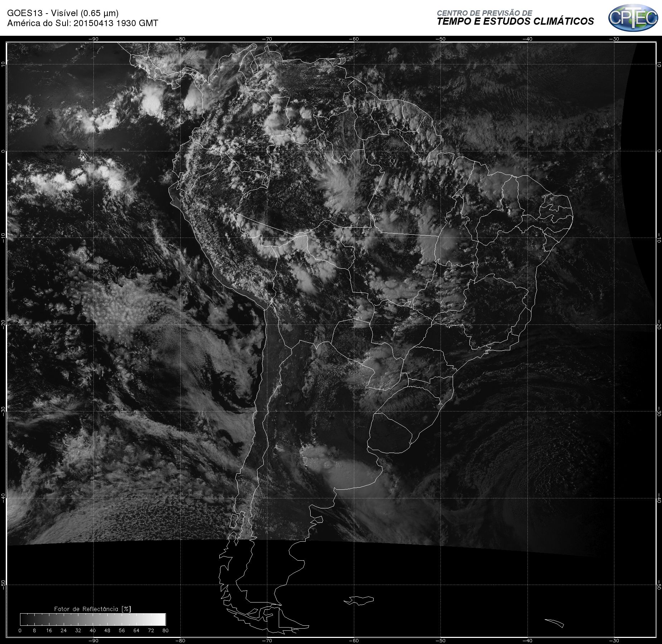Click the '0' value under the color bar
The width and height of the screenshot is (662, 644).
[20, 630]
